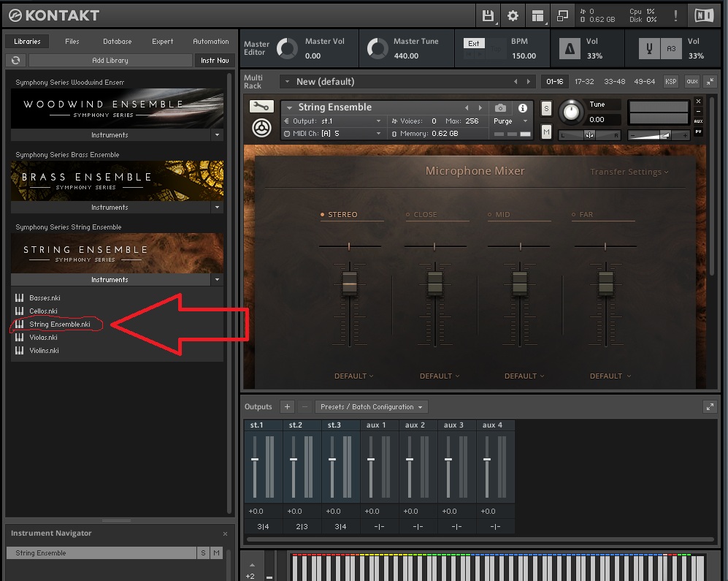Image resolution: width=728 pixels, height=581 pixels.
Task: Switch to the Database tab
Action: [x=117, y=42]
